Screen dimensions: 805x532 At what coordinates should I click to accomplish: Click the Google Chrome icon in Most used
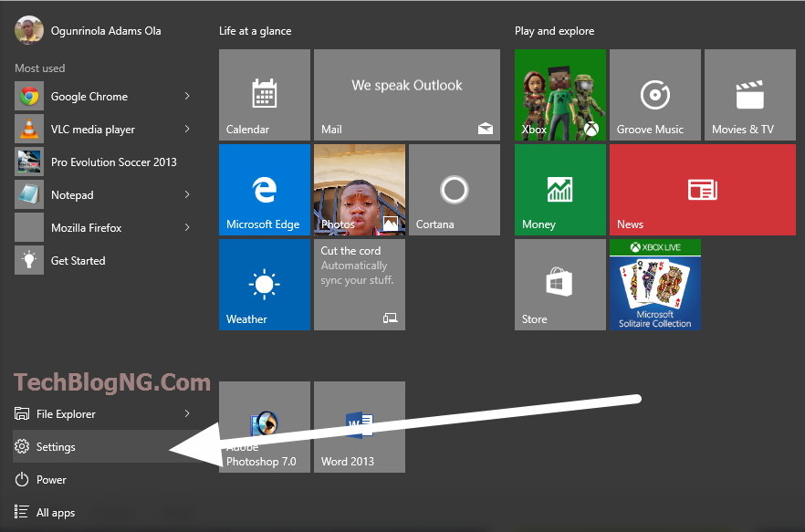coord(29,96)
